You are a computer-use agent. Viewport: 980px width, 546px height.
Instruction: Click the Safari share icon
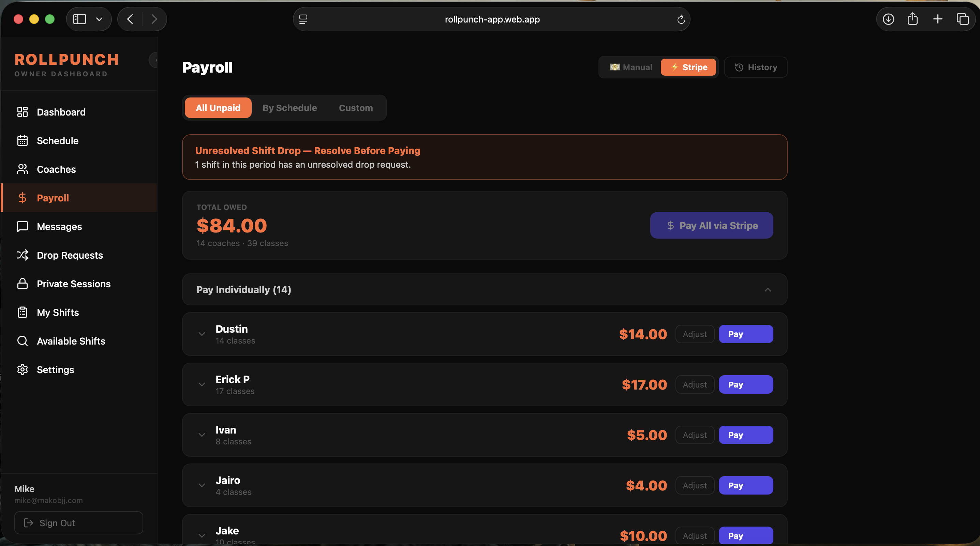913,19
